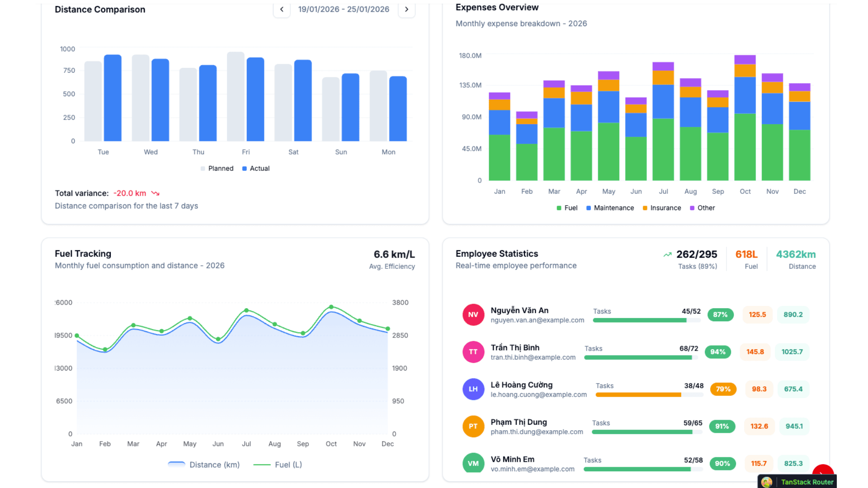Click the 87% completion badge
868x488 pixels.
(x=720, y=315)
